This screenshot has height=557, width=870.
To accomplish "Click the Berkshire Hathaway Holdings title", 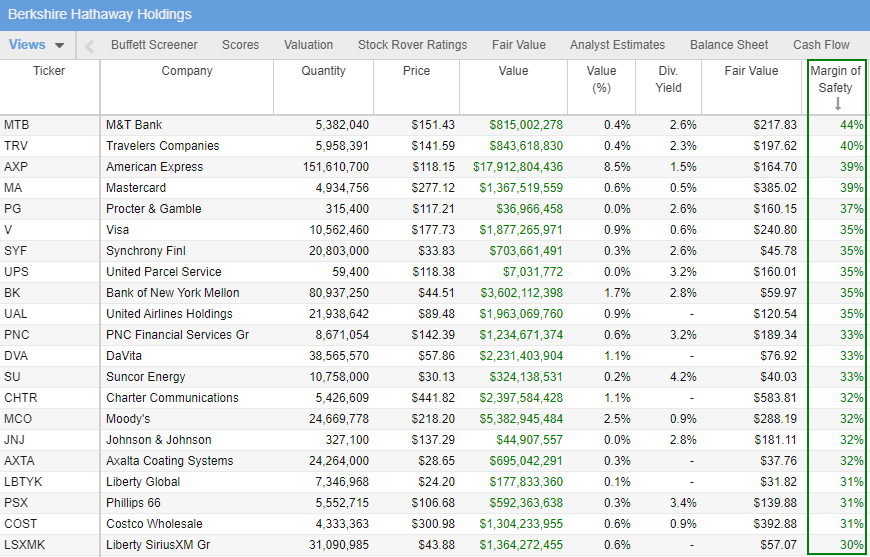I will click(100, 14).
